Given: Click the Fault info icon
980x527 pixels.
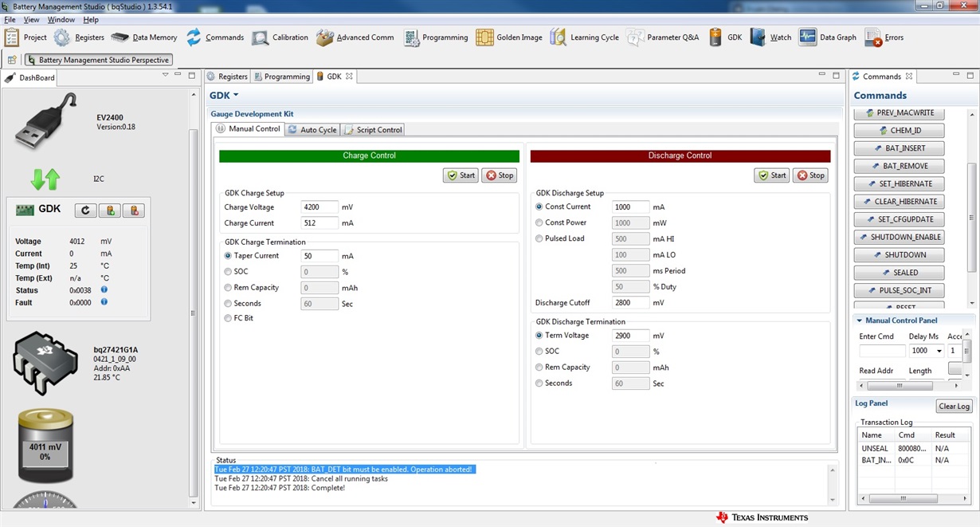Looking at the screenshot, I should pos(104,302).
